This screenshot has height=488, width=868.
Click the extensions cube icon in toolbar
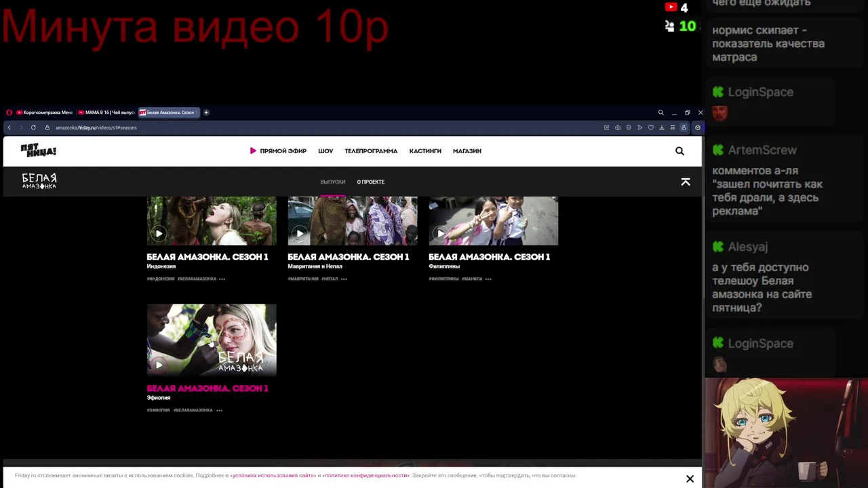[x=698, y=127]
